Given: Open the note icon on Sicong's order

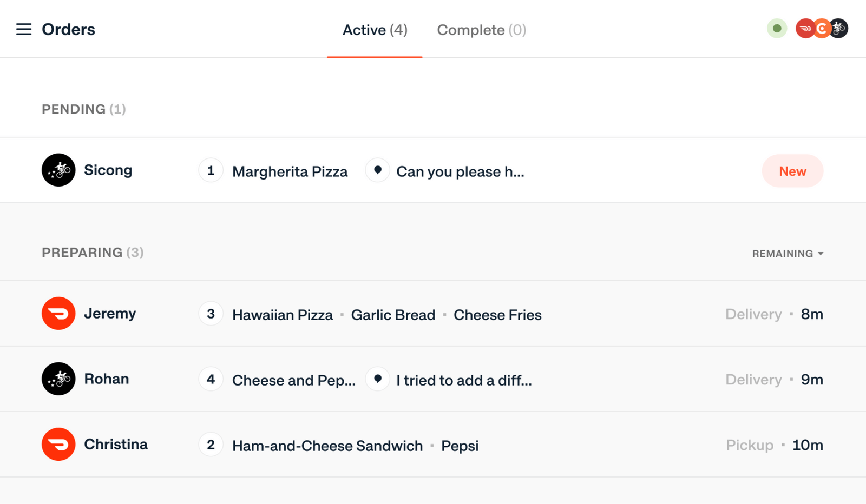Looking at the screenshot, I should click(x=378, y=170).
